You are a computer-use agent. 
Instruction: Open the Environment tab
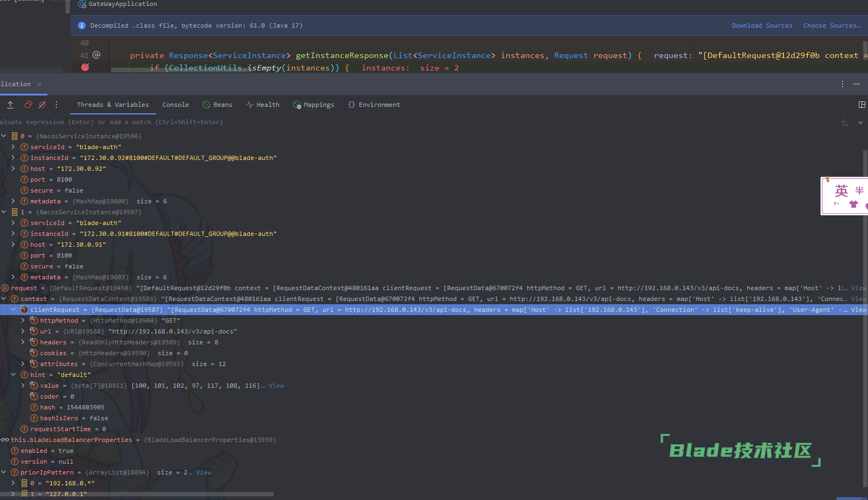point(374,105)
